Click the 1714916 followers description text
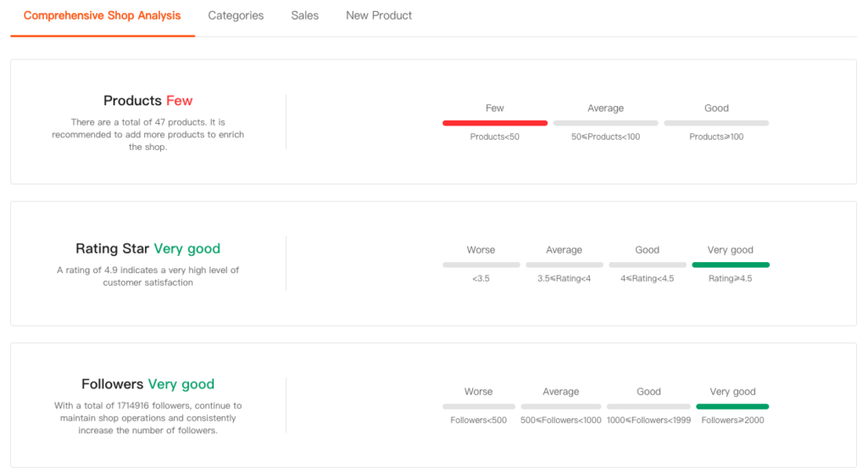The width and height of the screenshot is (868, 474). point(147,418)
